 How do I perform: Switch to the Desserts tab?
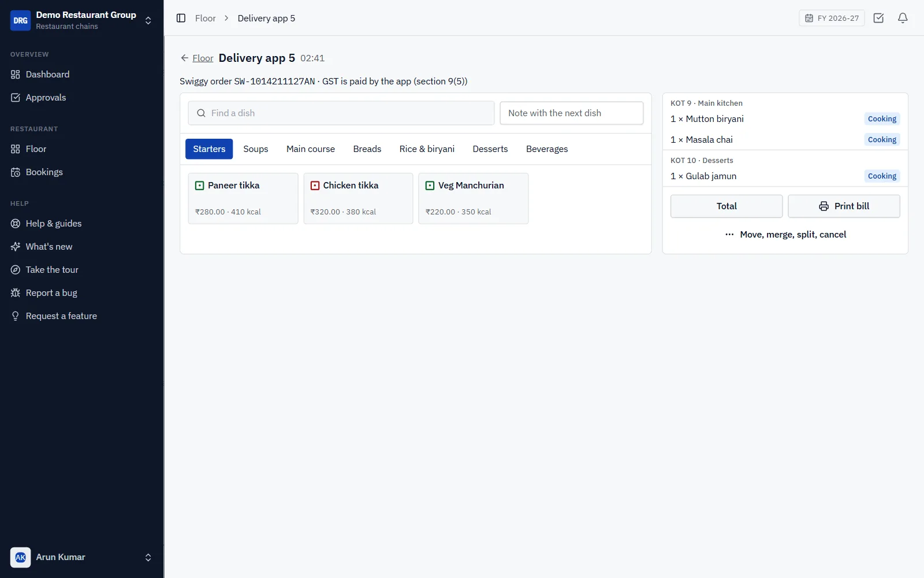tap(490, 149)
